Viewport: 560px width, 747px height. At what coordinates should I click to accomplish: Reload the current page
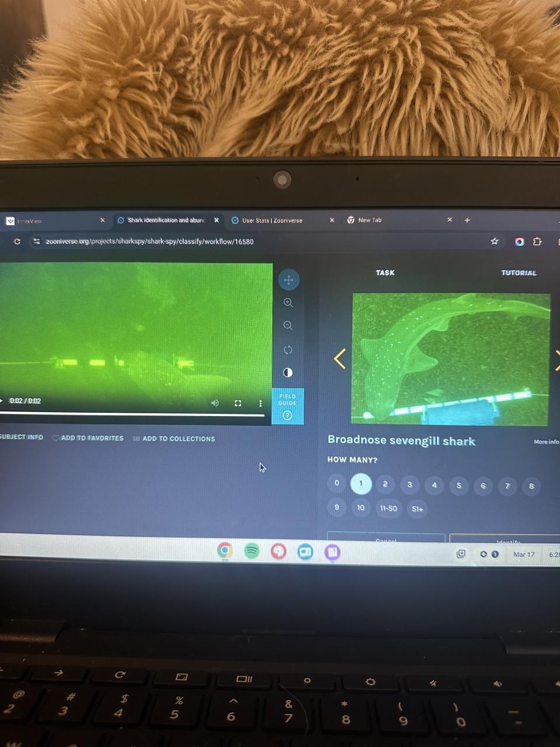coord(17,241)
